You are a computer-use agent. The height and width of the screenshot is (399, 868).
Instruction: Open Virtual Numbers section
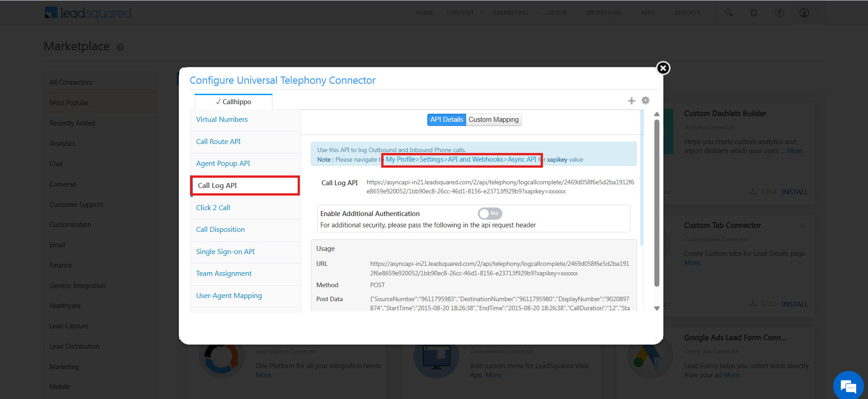click(x=246, y=120)
